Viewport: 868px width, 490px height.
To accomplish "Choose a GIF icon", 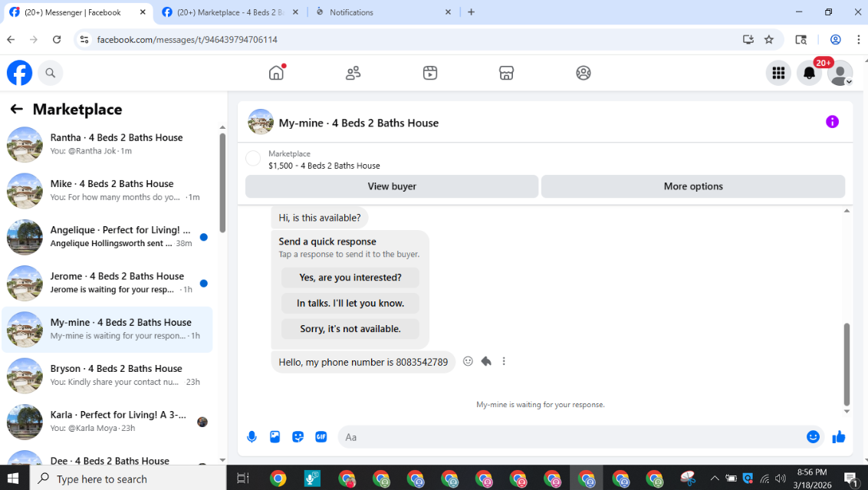I will click(321, 437).
